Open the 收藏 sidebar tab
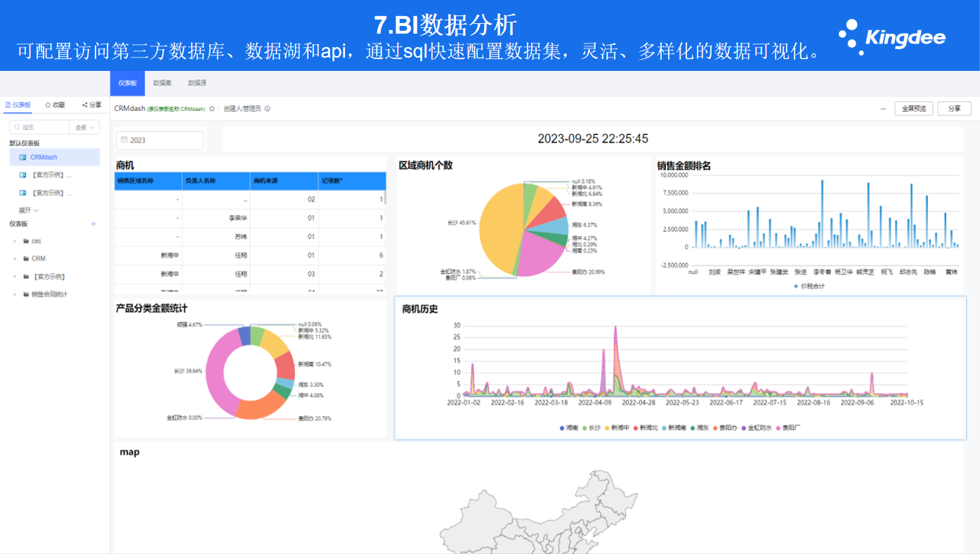The image size is (980, 554). pos(55,105)
